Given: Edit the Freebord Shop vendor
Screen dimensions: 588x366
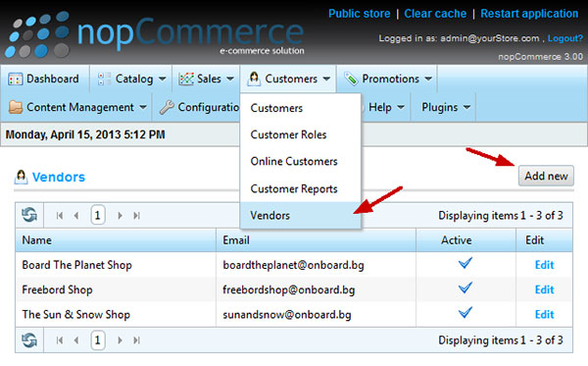Looking at the screenshot, I should pos(544,289).
